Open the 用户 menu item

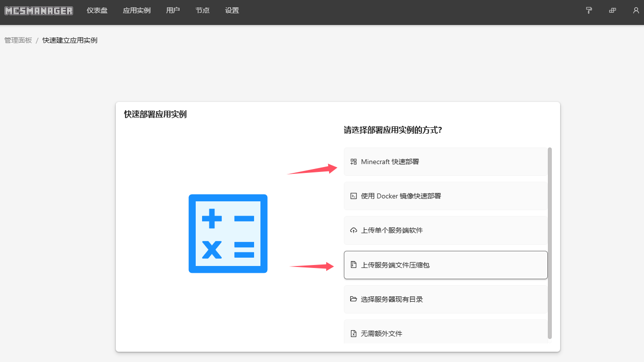173,10
